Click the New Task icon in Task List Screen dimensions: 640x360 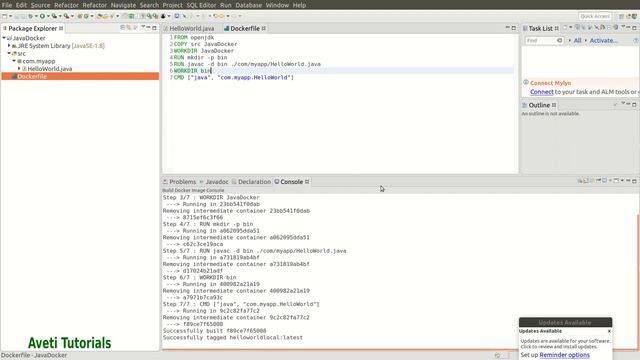click(565, 28)
